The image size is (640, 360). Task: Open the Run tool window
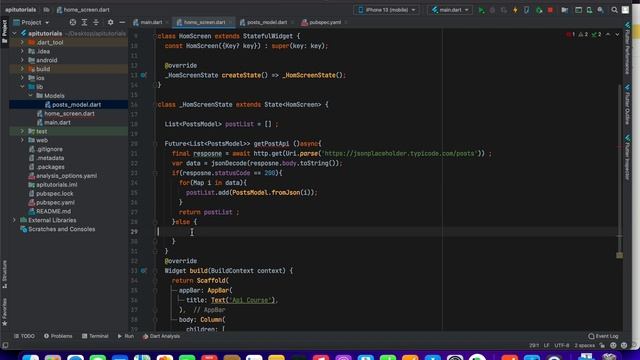126,336
